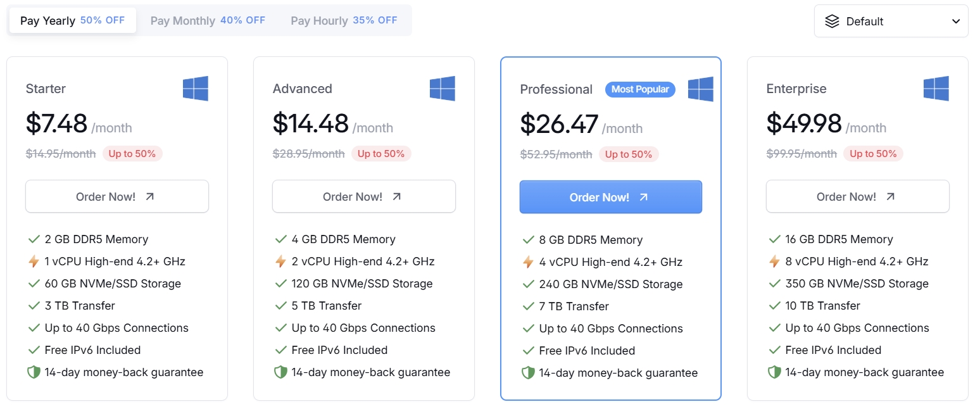
Task: Click the Windows logo on Enterprise plan
Action: coord(936,89)
